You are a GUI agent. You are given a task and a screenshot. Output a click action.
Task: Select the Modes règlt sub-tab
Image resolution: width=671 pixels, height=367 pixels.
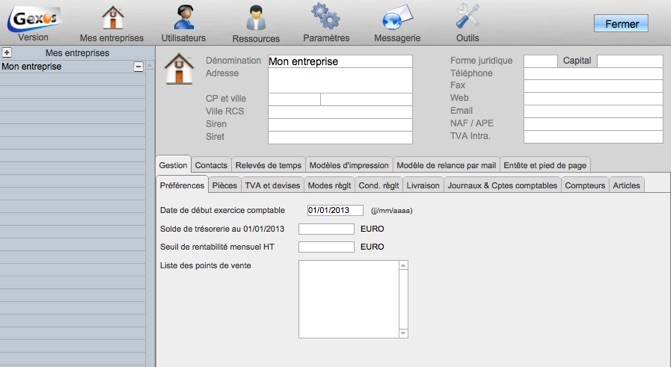[x=329, y=185]
